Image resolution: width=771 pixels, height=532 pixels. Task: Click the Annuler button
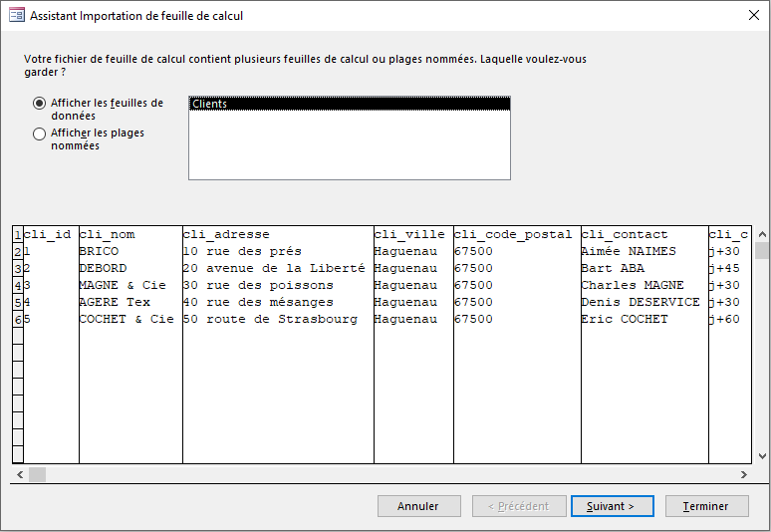tap(418, 506)
